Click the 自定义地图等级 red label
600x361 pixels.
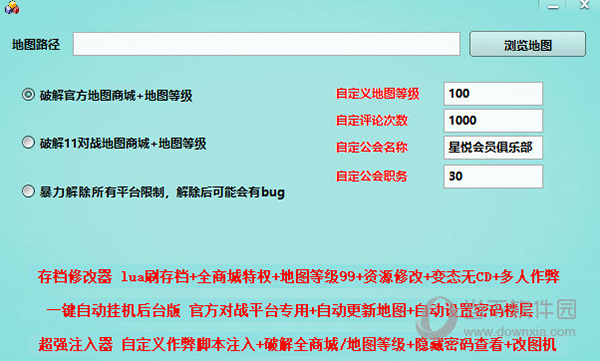378,94
